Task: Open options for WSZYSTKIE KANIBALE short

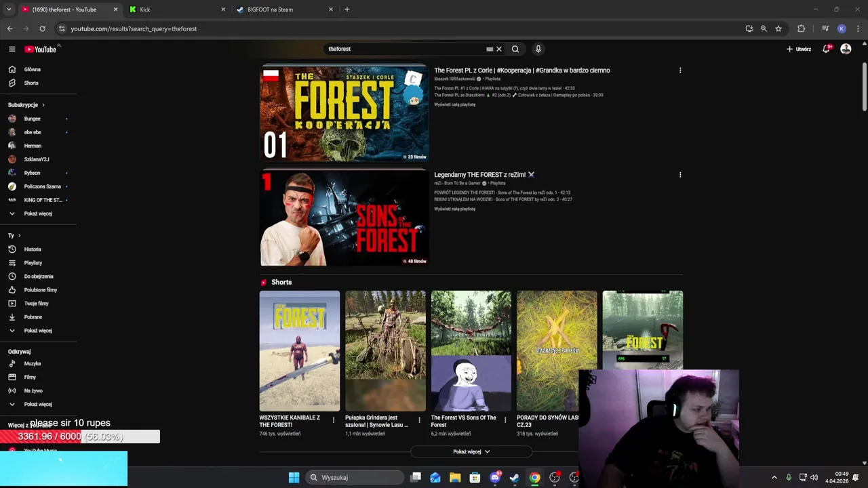Action: [x=333, y=420]
